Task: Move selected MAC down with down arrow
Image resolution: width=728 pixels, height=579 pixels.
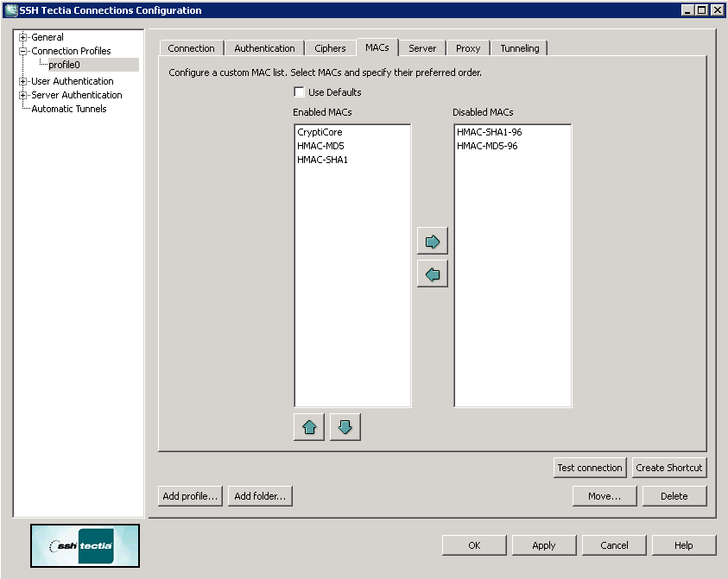Action: click(345, 427)
